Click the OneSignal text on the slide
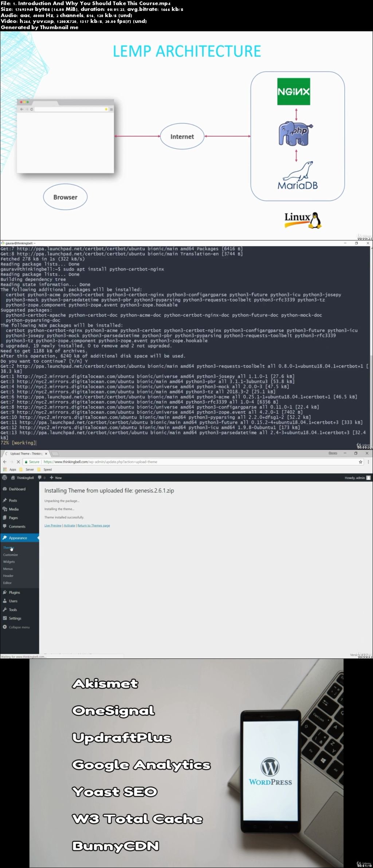 click(x=113, y=711)
